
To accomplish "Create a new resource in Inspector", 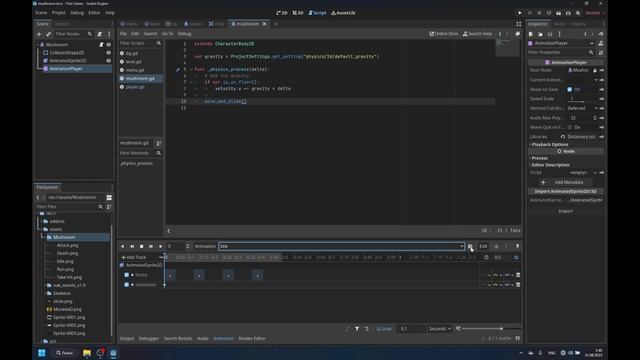I will click(531, 34).
